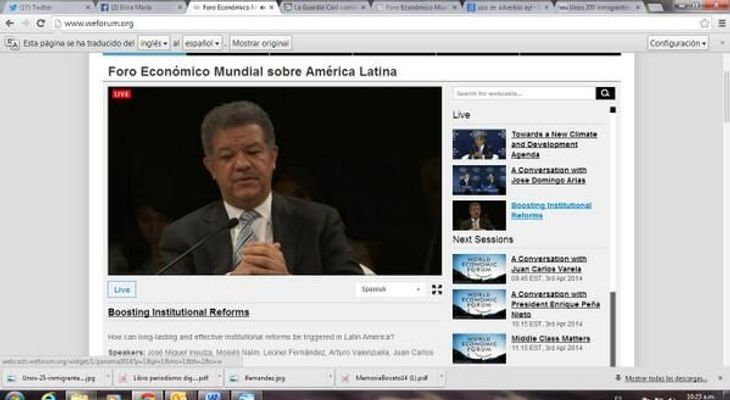The height and width of the screenshot is (400, 730).
Task: Click the Towards a New Climate session thumbnail
Action: (x=479, y=144)
